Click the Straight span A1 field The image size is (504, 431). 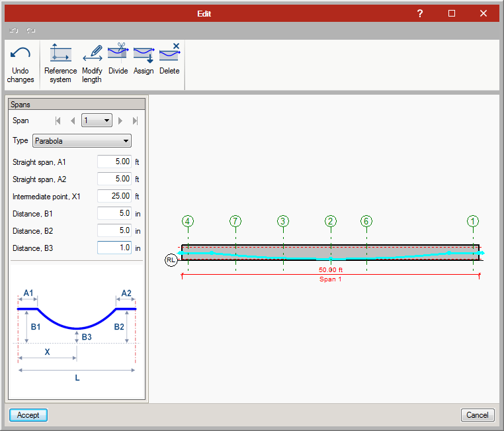pyautogui.click(x=115, y=162)
